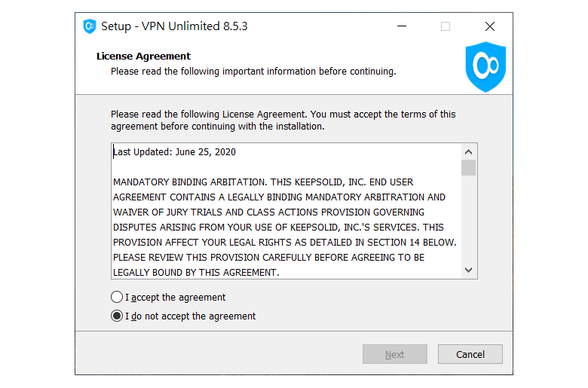Click the "Last Updated: June 25, 2020" line
Screen dimensions: 588x388
click(174, 152)
